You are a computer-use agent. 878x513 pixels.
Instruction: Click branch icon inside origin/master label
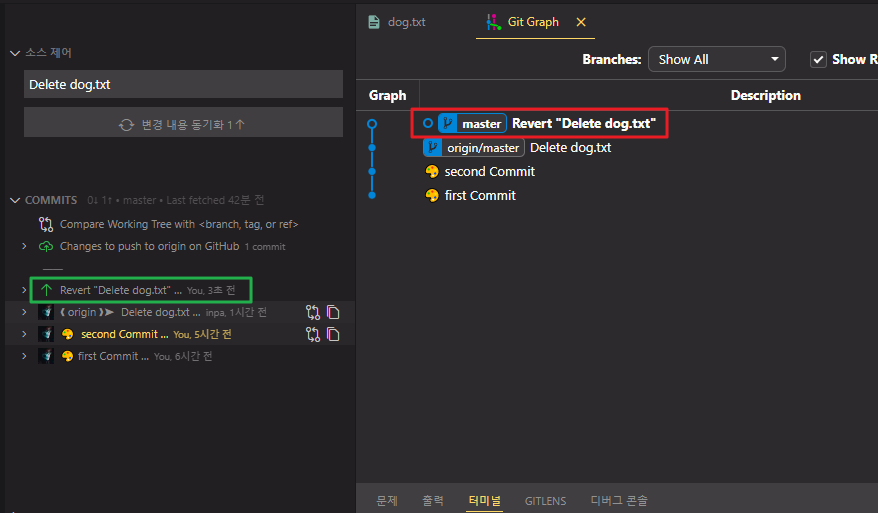(432, 148)
